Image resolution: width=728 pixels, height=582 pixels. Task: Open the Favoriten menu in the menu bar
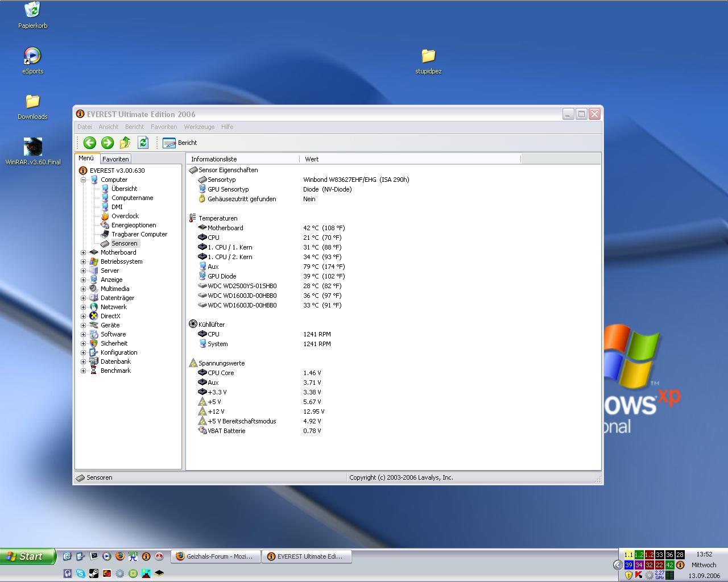coord(164,127)
